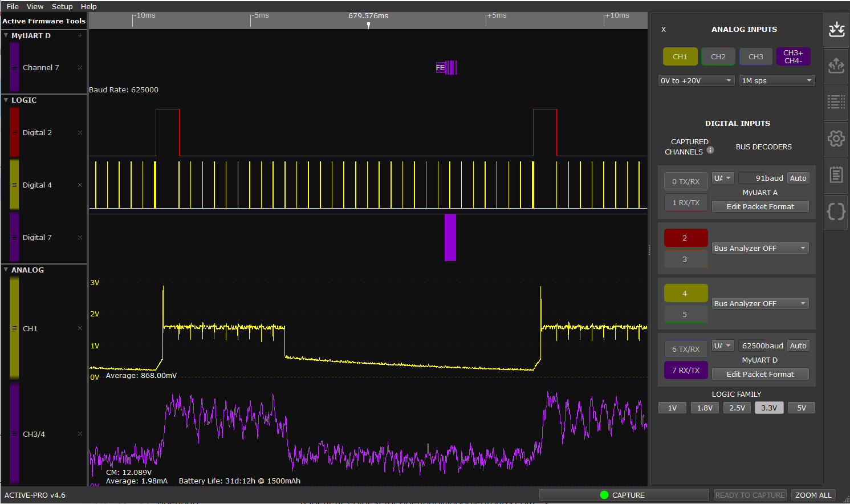
Task: Remove Digital 2 trace with X icon
Action: [x=80, y=132]
